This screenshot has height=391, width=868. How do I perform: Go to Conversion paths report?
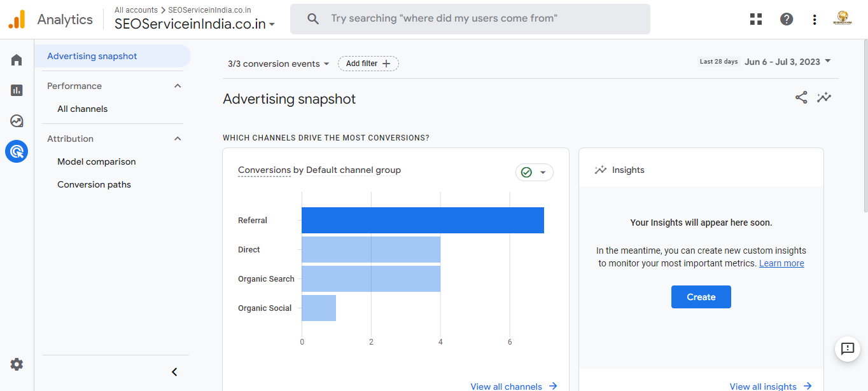point(94,184)
